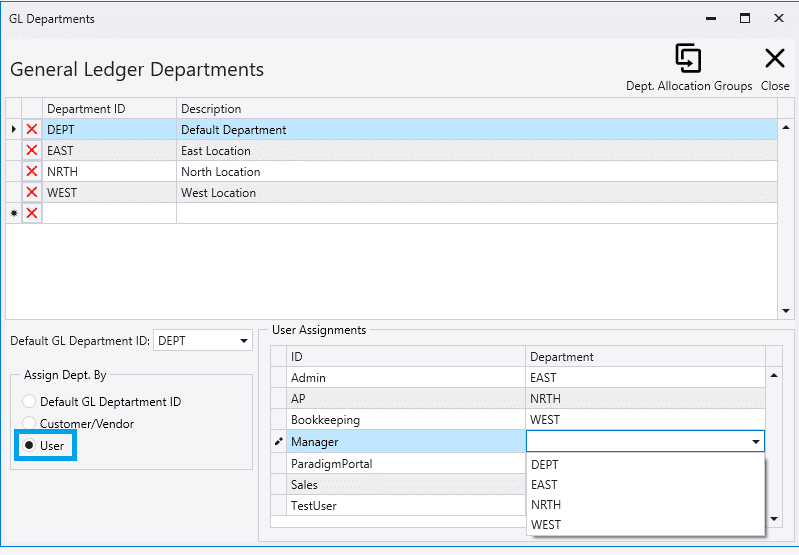This screenshot has width=799, height=555.
Task: Remove the WEST department via red X
Action: click(x=32, y=193)
